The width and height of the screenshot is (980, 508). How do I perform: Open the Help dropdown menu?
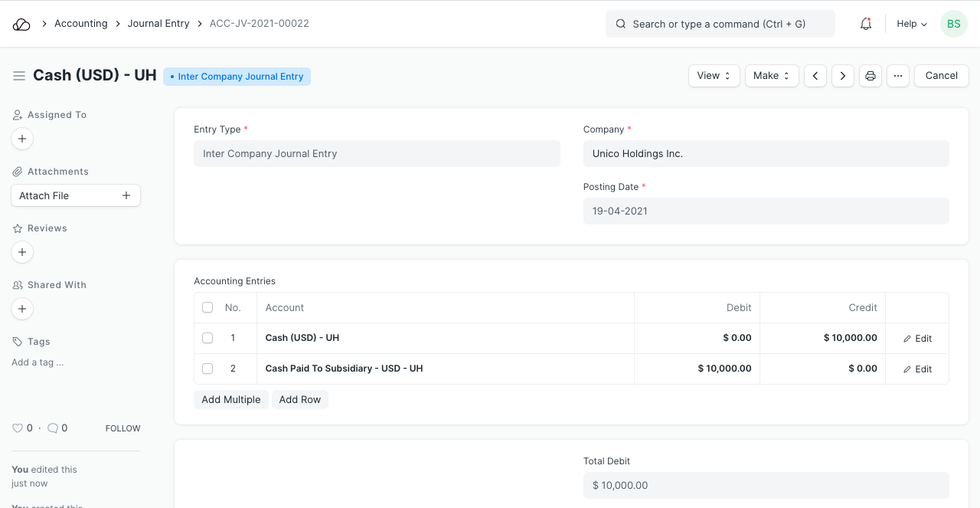click(x=912, y=24)
